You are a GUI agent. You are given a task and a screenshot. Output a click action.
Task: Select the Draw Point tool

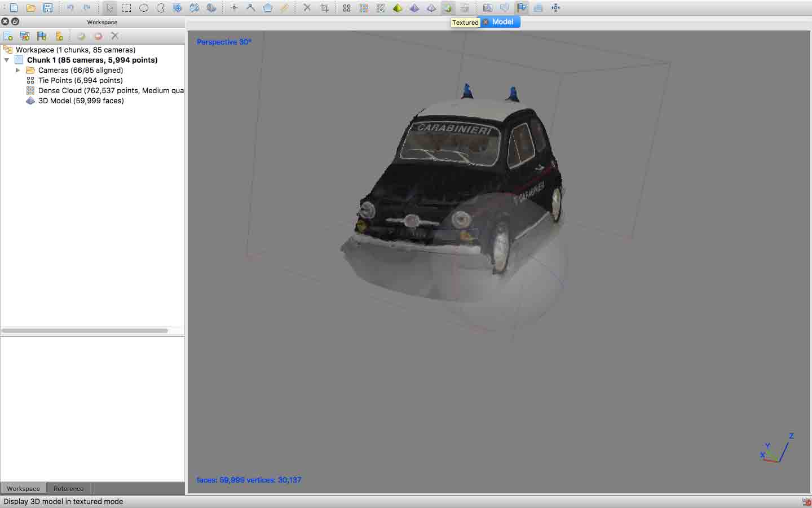[x=234, y=8]
